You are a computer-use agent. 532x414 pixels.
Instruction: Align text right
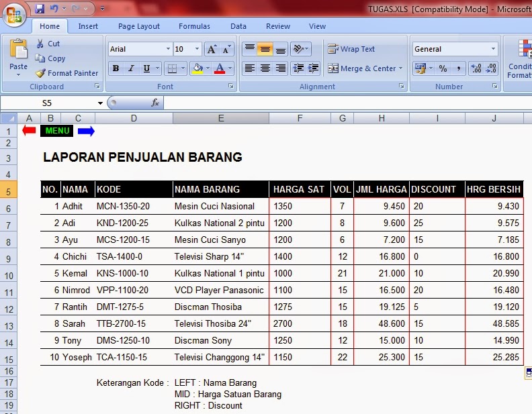coord(281,68)
